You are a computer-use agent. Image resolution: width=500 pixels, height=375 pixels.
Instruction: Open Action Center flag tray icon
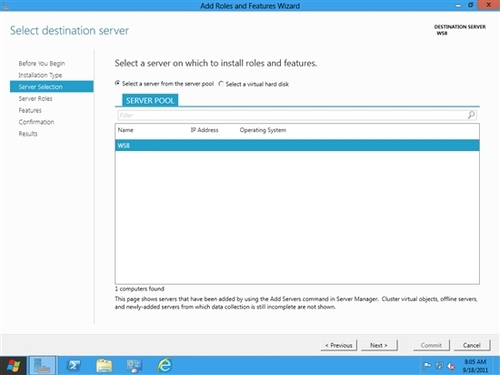point(427,366)
